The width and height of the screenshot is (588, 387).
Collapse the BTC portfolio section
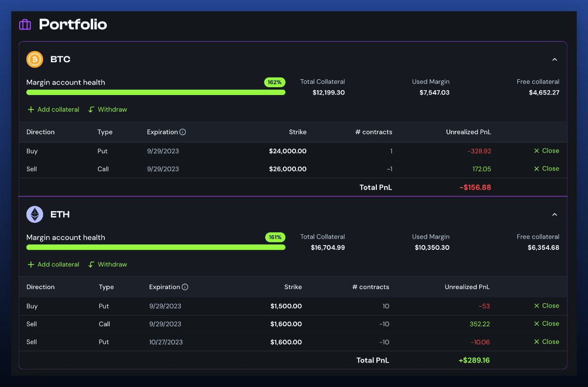point(554,59)
